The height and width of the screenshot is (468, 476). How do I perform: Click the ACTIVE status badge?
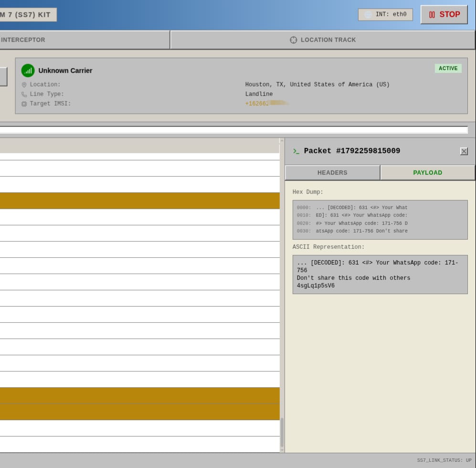point(448,68)
